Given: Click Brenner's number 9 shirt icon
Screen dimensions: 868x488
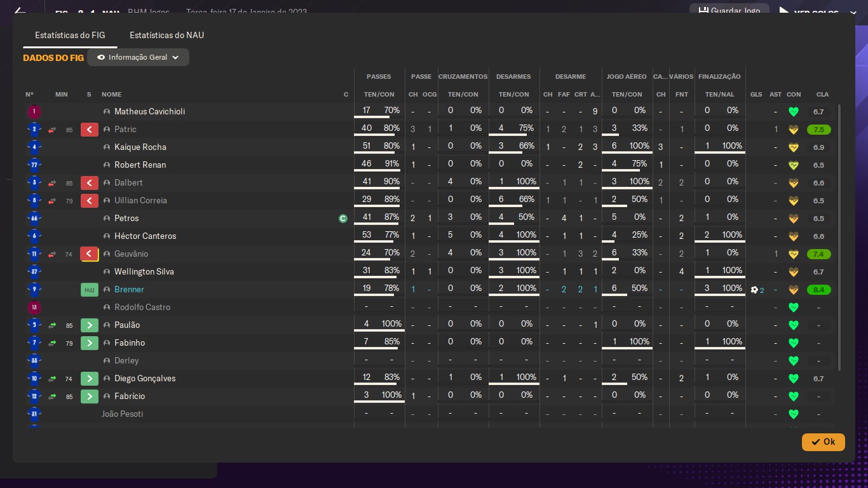Looking at the screenshot, I should tap(34, 290).
